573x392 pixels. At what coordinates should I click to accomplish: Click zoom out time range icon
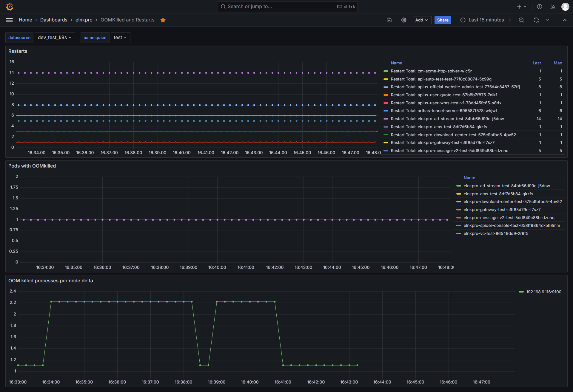pyautogui.click(x=521, y=20)
